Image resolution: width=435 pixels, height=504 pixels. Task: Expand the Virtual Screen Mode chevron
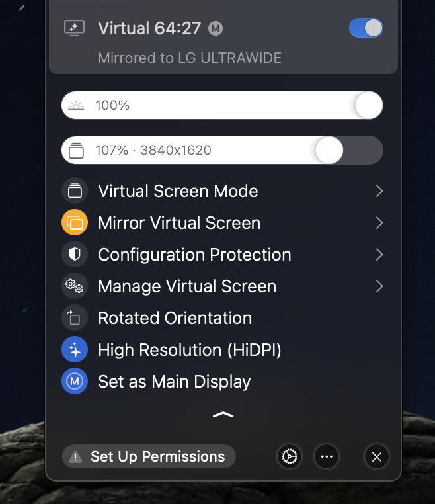[379, 191]
